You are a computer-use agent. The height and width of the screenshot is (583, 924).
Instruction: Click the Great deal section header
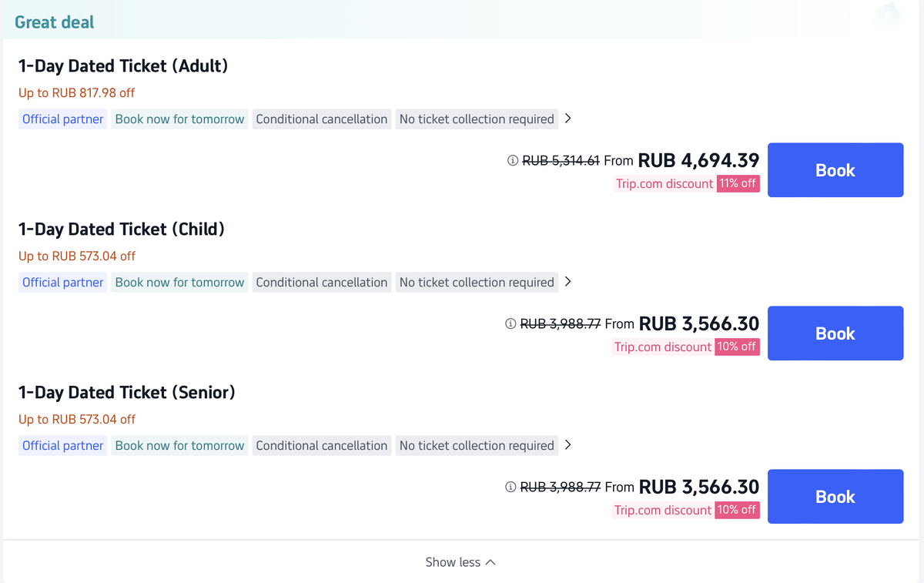54,22
